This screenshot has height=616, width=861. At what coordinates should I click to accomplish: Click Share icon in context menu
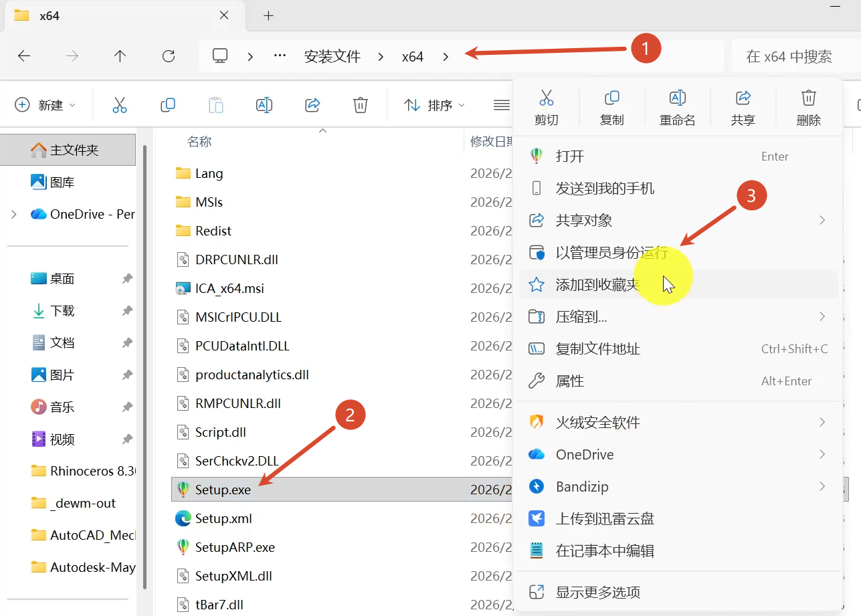coord(743,98)
